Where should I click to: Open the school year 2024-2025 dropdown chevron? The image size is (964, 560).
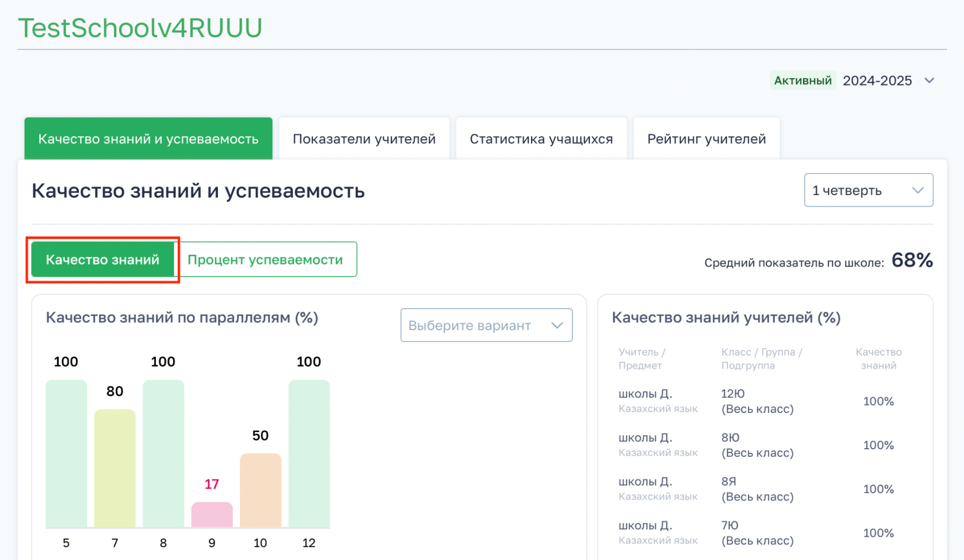click(x=929, y=80)
